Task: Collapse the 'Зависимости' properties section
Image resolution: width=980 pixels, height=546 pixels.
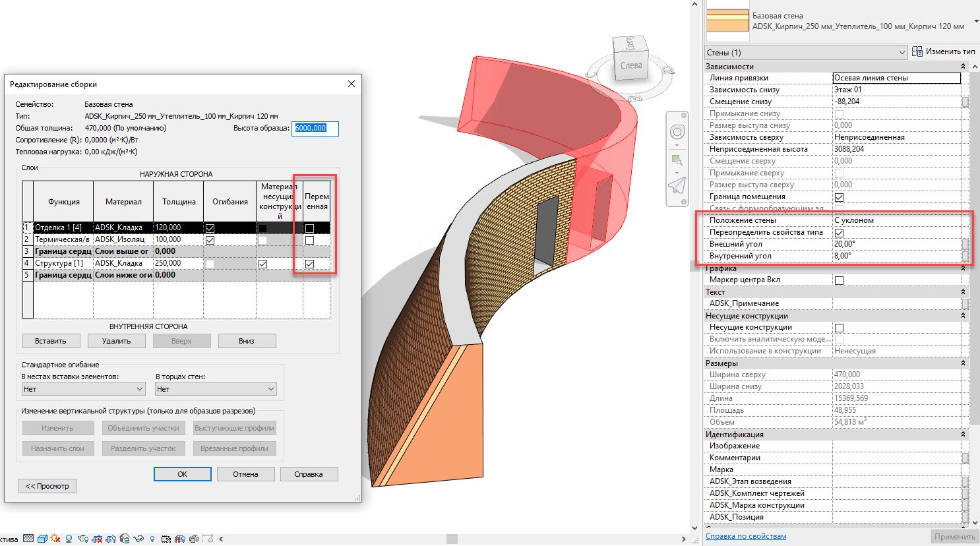Action: coord(963,67)
